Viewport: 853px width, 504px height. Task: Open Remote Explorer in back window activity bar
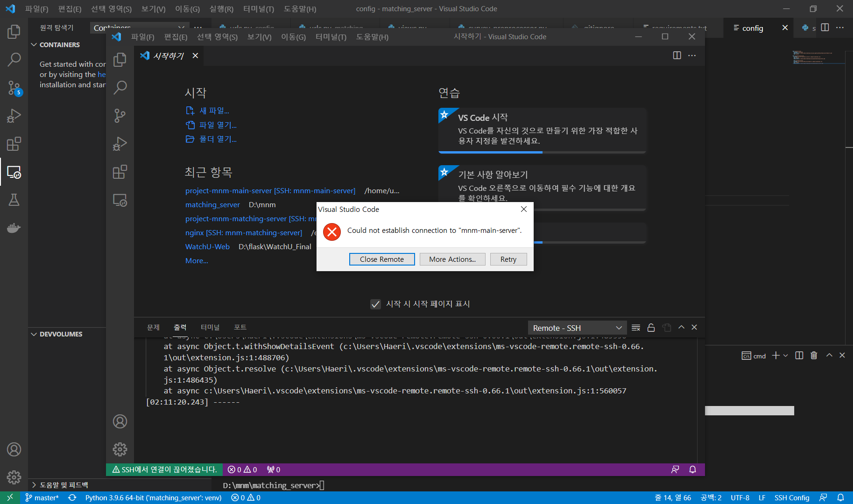pos(14,172)
